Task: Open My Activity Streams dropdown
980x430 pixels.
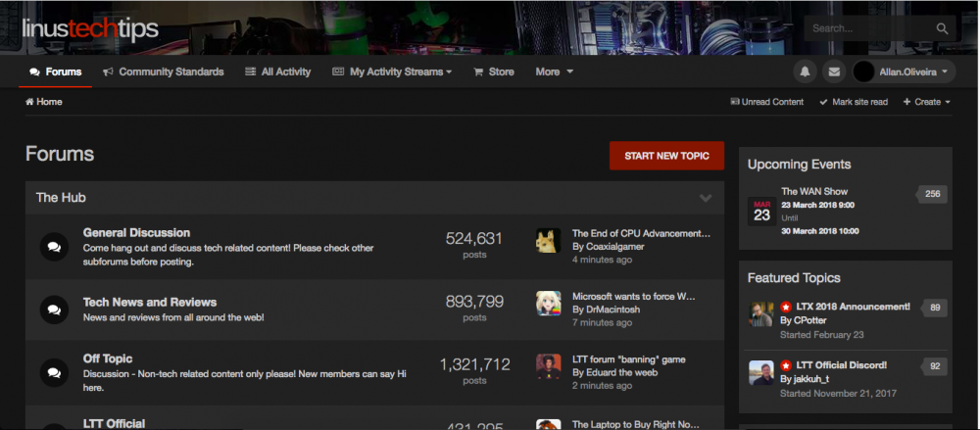Action: (x=392, y=72)
